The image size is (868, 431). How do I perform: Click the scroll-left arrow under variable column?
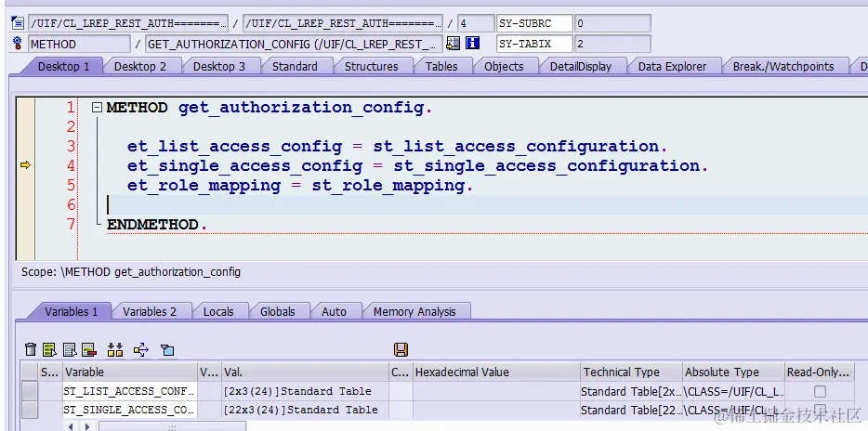pyautogui.click(x=71, y=426)
